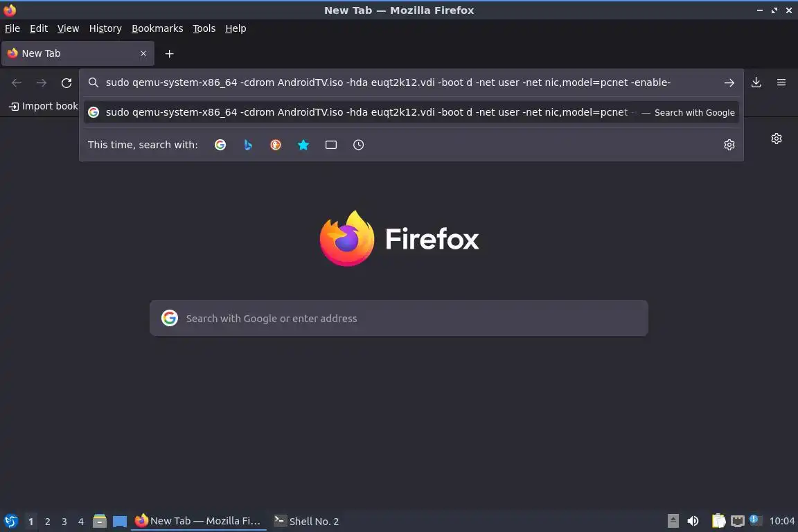Viewport: 798px width, 532px height.
Task: Open the File menu
Action: point(12,28)
